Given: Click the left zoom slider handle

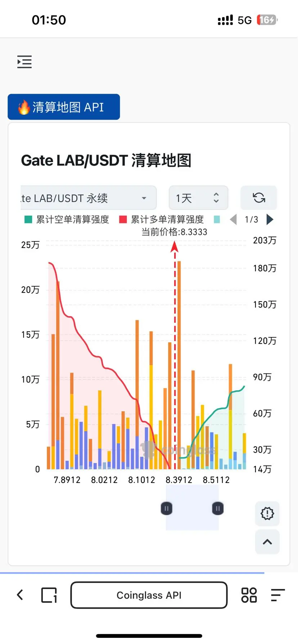Looking at the screenshot, I should tap(166, 509).
